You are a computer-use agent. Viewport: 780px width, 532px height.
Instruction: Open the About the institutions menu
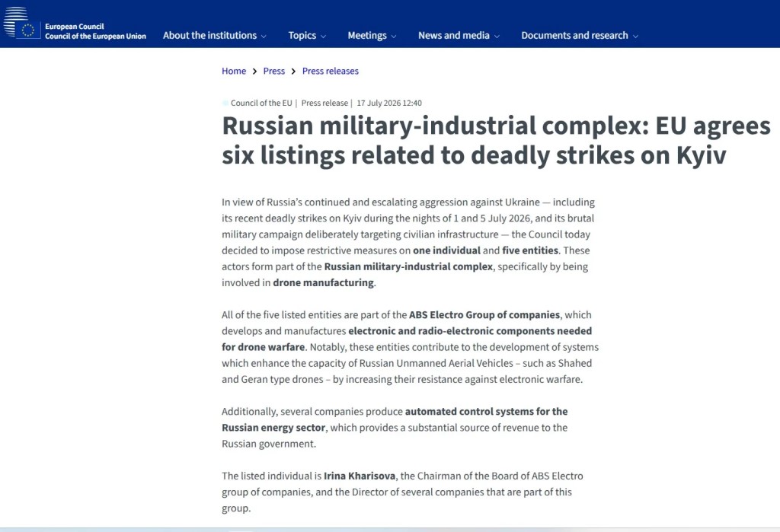tap(214, 35)
